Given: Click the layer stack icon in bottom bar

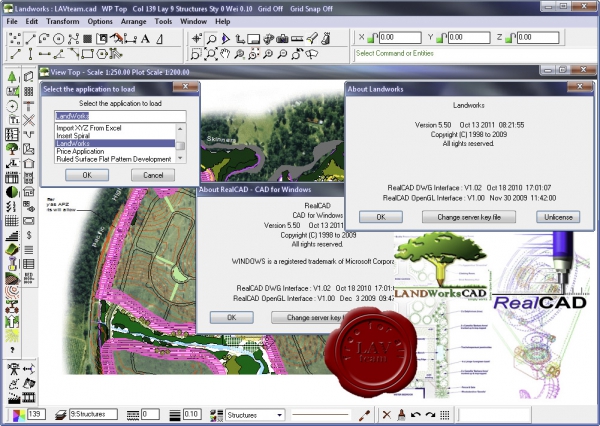Looking at the screenshot, I should click(x=60, y=415).
